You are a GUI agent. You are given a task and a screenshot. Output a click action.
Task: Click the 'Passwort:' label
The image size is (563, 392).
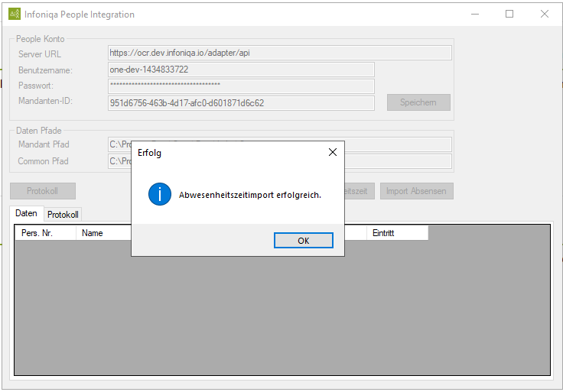point(35,86)
